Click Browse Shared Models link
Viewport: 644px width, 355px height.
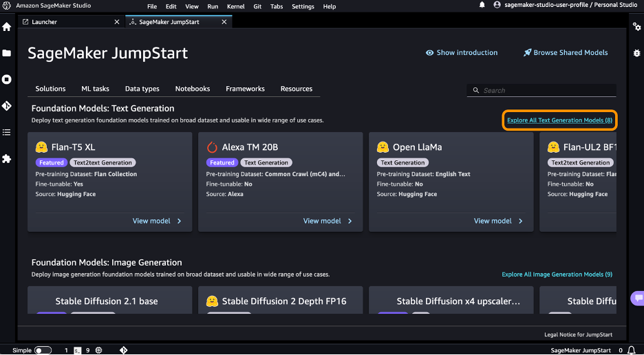(x=566, y=52)
